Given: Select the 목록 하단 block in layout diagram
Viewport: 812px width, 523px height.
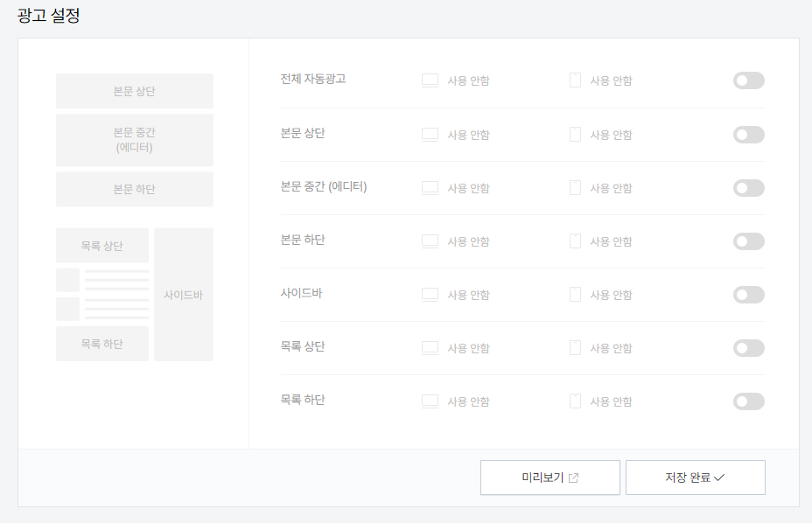Looking at the screenshot, I should tap(102, 344).
